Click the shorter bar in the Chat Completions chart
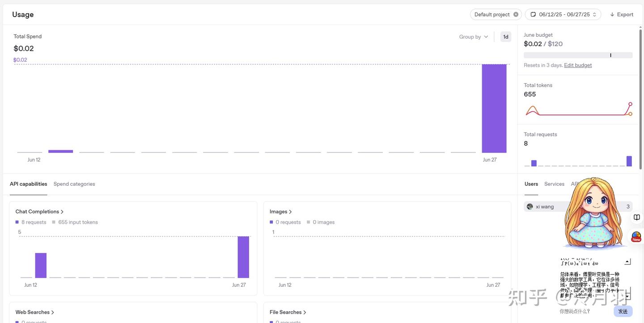 pyautogui.click(x=41, y=266)
